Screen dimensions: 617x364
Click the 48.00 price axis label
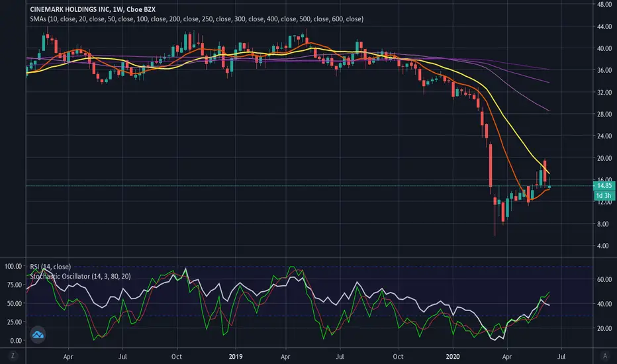pyautogui.click(x=604, y=5)
